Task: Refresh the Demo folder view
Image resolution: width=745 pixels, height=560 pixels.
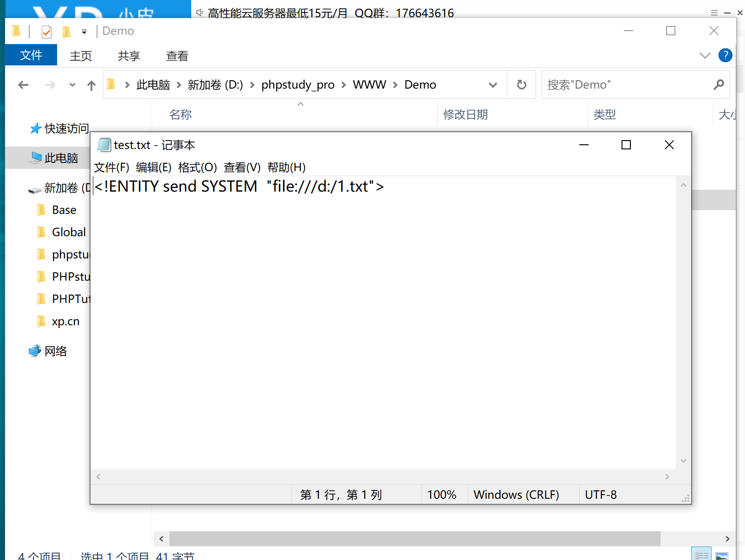Action: (x=521, y=84)
